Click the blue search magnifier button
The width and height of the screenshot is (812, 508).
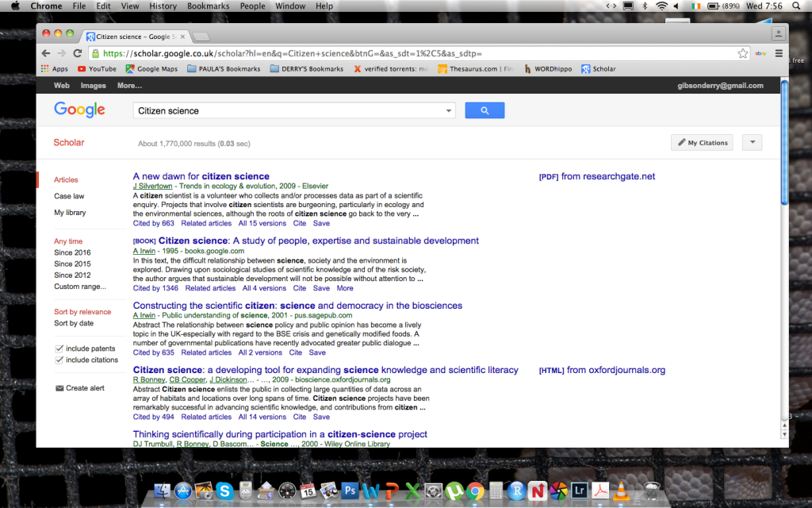[485, 111]
